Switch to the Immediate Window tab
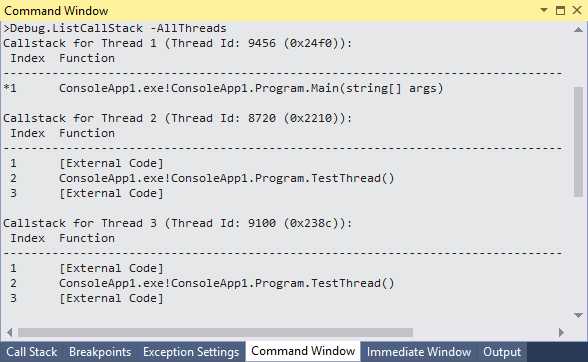Viewport: 588px width, 362px height. tap(419, 352)
